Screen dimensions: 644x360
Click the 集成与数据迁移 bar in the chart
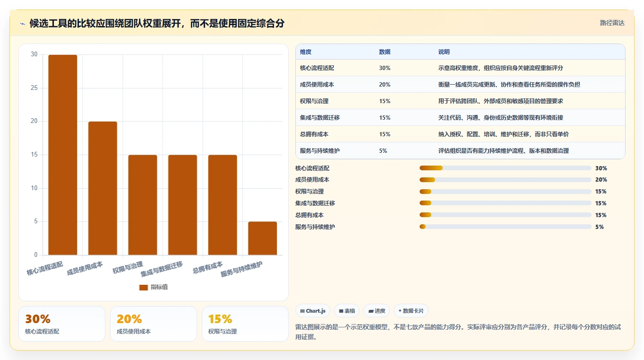(x=182, y=205)
